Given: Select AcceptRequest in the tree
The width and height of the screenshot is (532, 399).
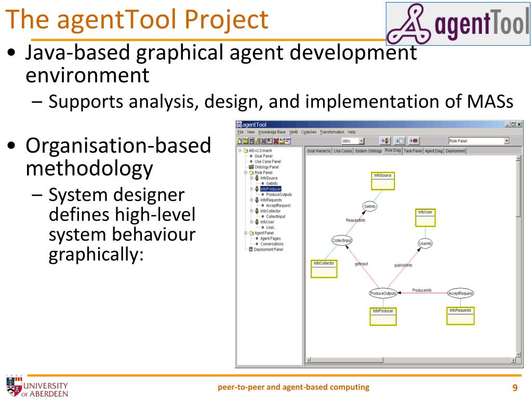Looking at the screenshot, I should [278, 206].
